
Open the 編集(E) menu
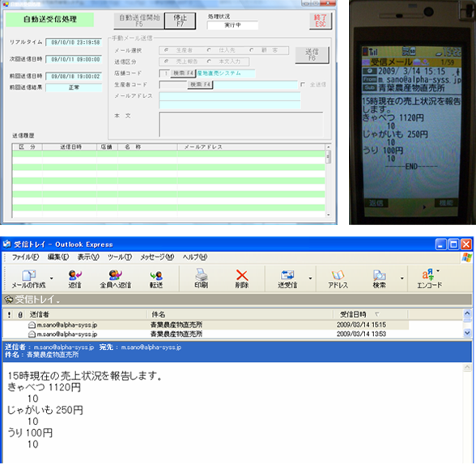coord(58,258)
